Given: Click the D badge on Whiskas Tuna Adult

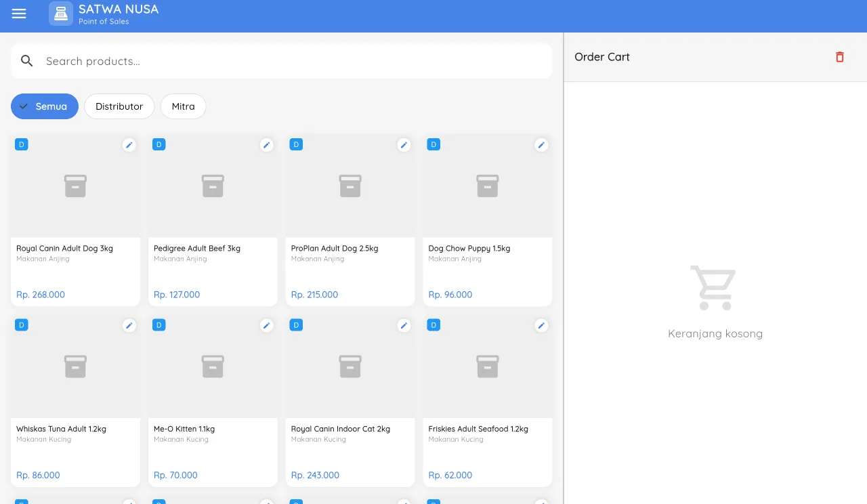Looking at the screenshot, I should point(22,325).
